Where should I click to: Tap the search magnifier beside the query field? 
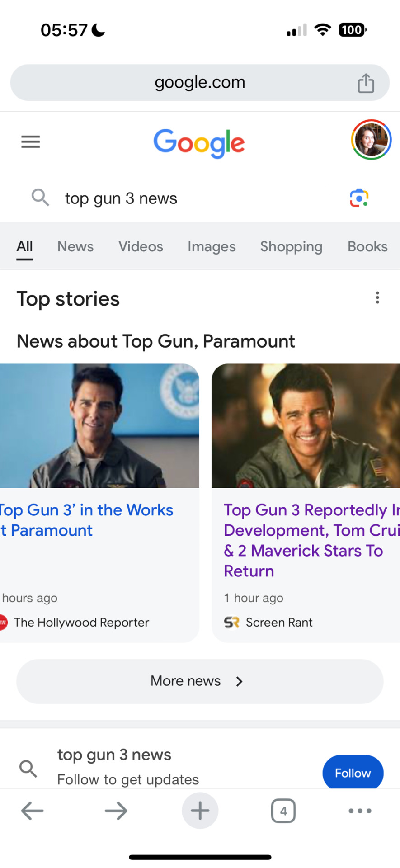coord(40,198)
